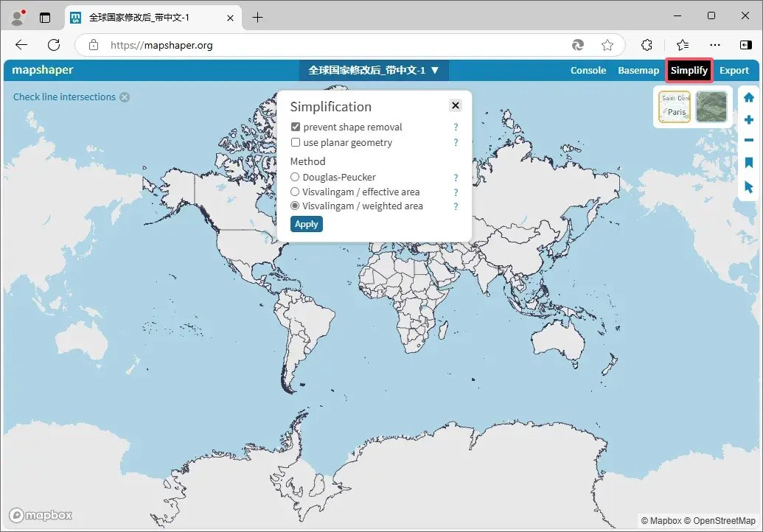Switch to the Basemap menu
Image resolution: width=763 pixels, height=532 pixels.
[x=638, y=70]
